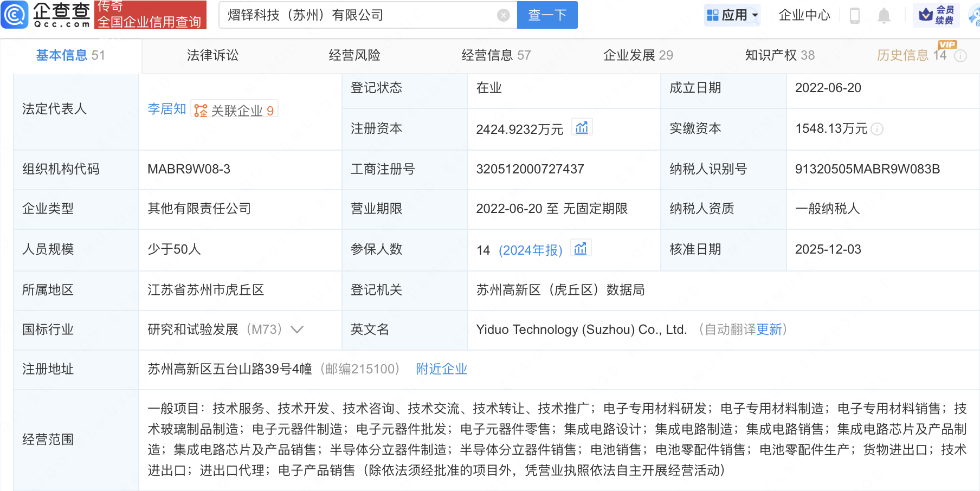Open the 应用 dropdown menu

[x=732, y=15]
